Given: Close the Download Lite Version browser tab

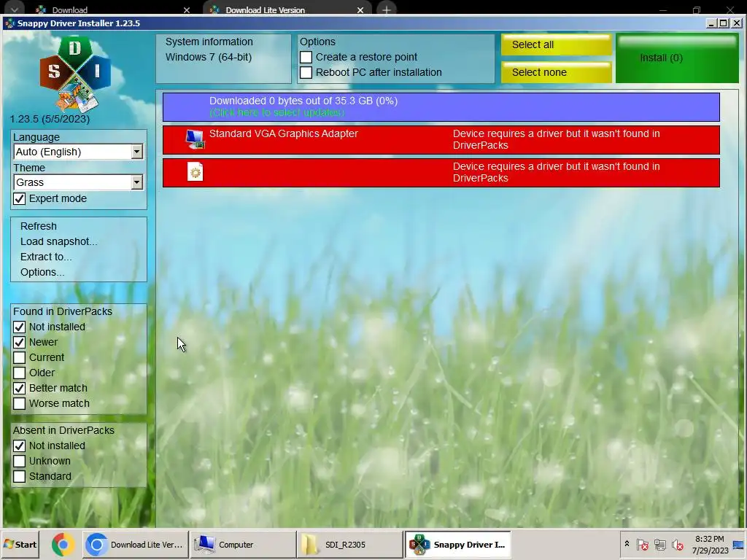Looking at the screenshot, I should pos(360,10).
